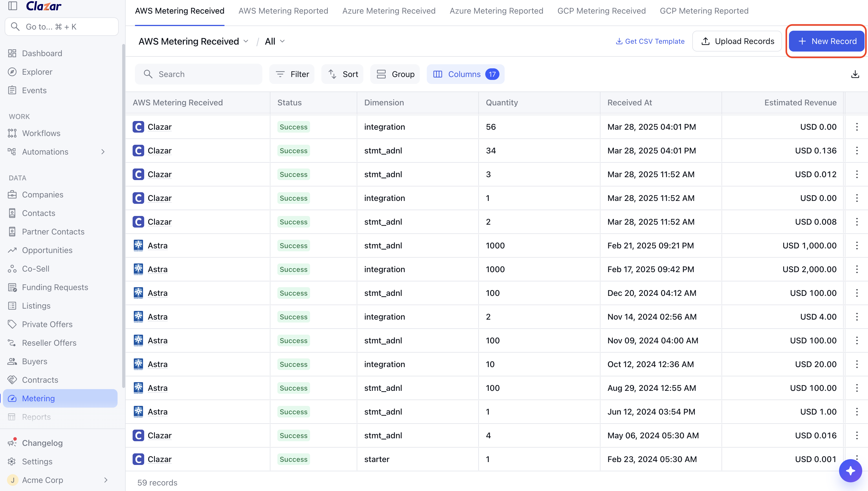The image size is (868, 491).
Task: Click the sidebar vertical scrollbar
Action: point(123,216)
